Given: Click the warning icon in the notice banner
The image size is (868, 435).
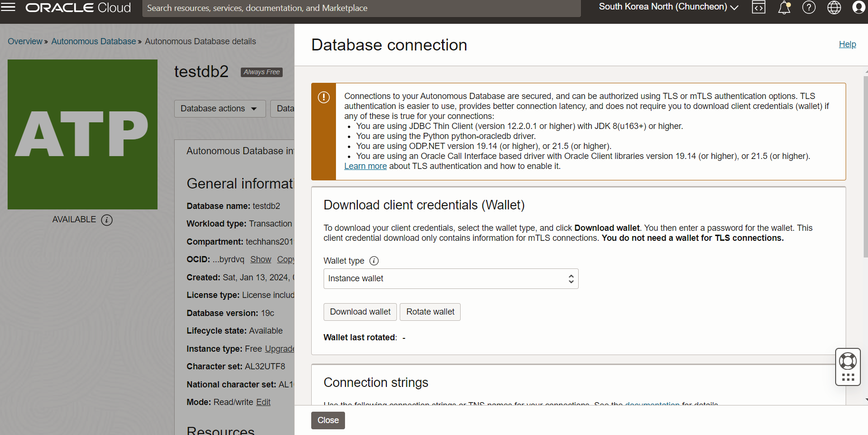Looking at the screenshot, I should [x=324, y=97].
